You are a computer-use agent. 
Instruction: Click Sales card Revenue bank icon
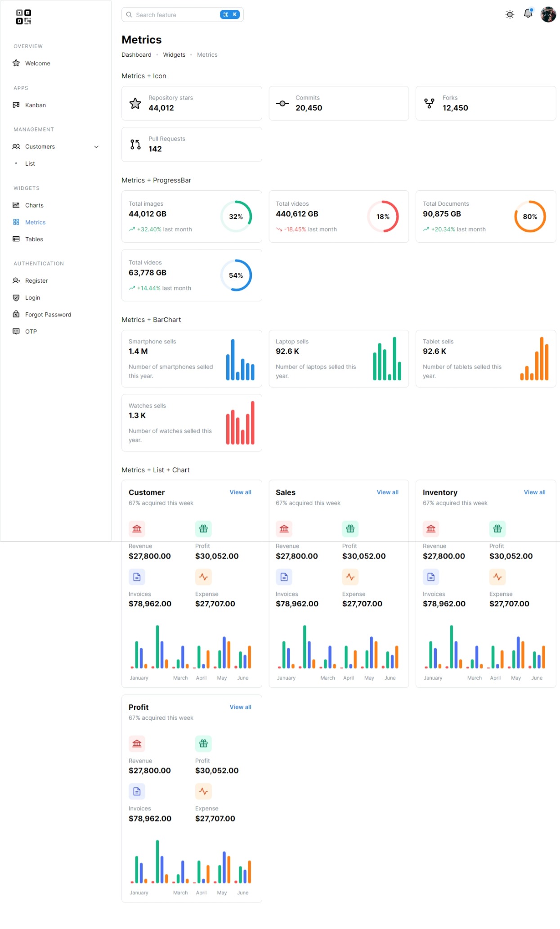tap(284, 529)
